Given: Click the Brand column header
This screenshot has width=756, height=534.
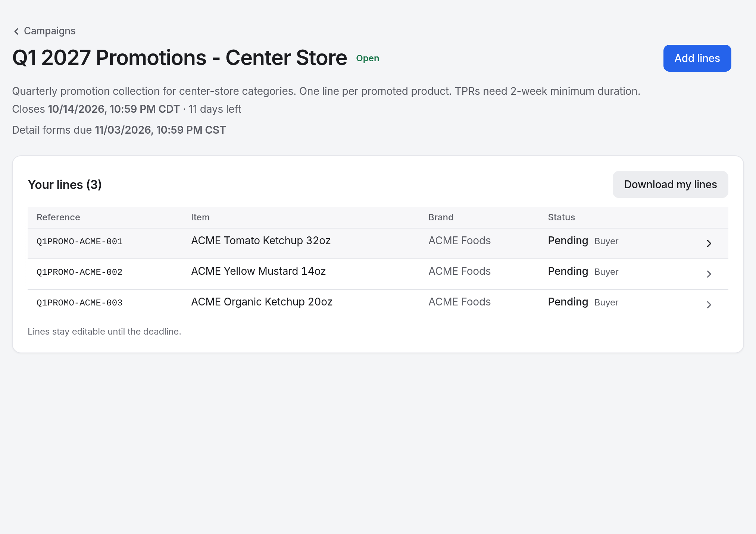Looking at the screenshot, I should 441,217.
